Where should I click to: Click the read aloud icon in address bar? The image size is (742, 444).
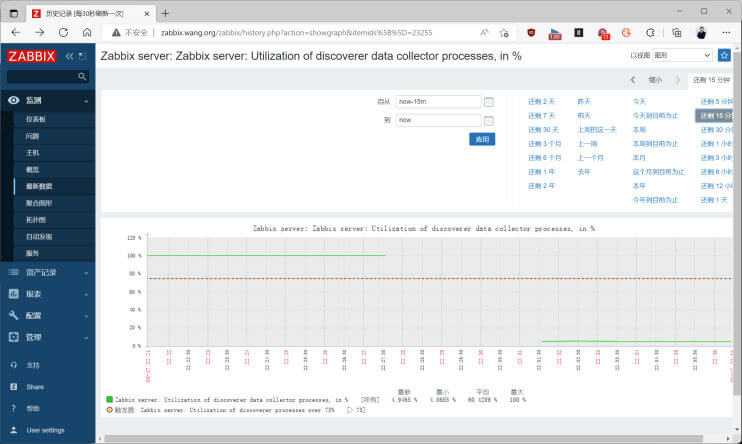[484, 33]
